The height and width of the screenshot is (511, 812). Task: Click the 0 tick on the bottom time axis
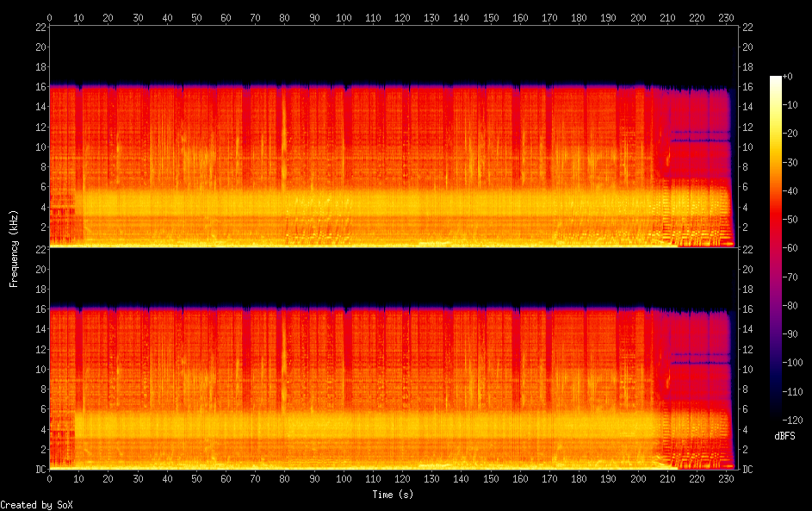pos(50,478)
